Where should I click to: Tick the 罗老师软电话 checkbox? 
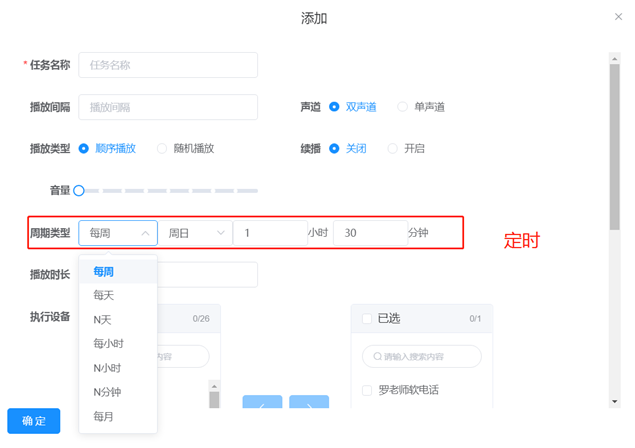point(368,390)
